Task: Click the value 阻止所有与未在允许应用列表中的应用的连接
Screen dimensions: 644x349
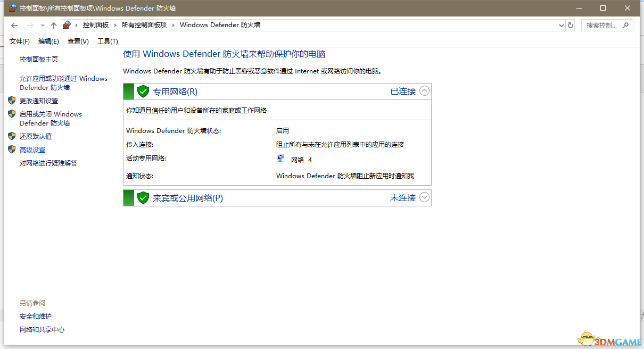Action: (340, 145)
